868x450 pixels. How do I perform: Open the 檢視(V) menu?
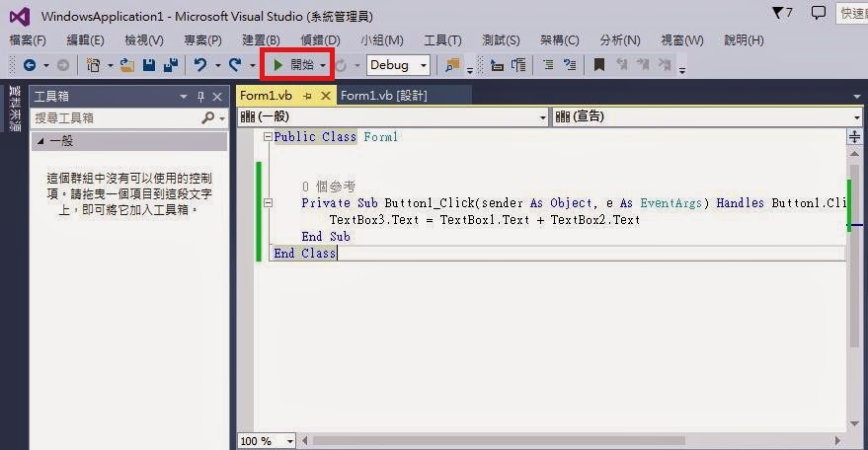tap(144, 40)
